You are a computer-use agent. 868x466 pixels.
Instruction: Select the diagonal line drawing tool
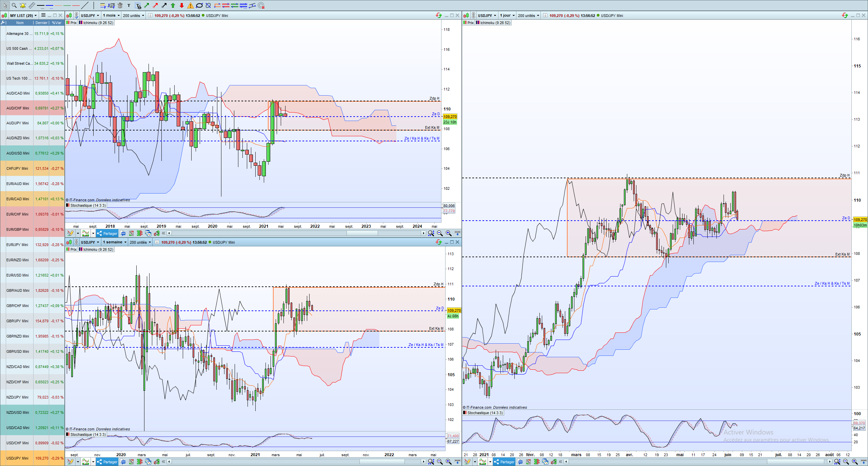click(x=85, y=5)
